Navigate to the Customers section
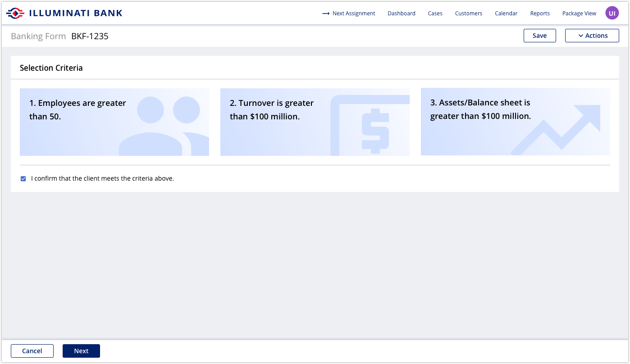This screenshot has width=630, height=364. click(468, 14)
